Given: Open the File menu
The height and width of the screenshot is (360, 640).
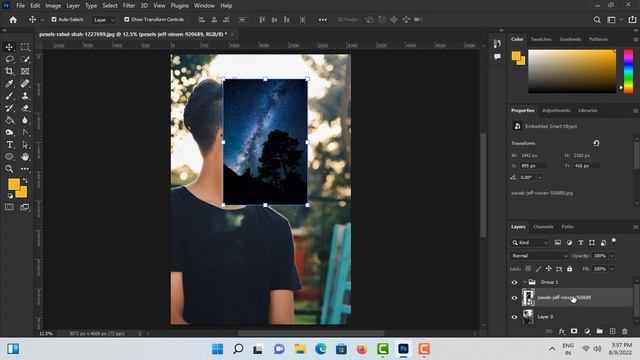Looking at the screenshot, I should 20,6.
